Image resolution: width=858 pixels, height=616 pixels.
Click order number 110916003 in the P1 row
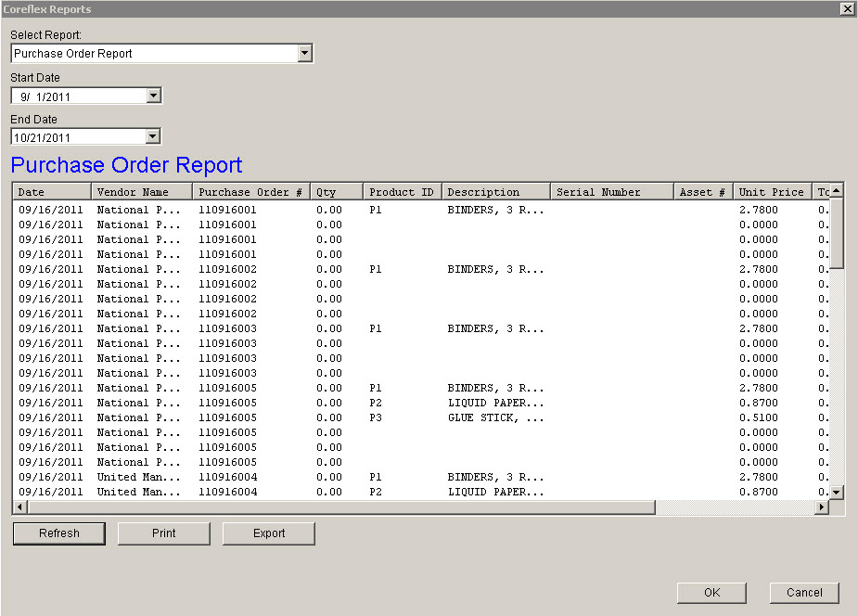pyautogui.click(x=227, y=328)
